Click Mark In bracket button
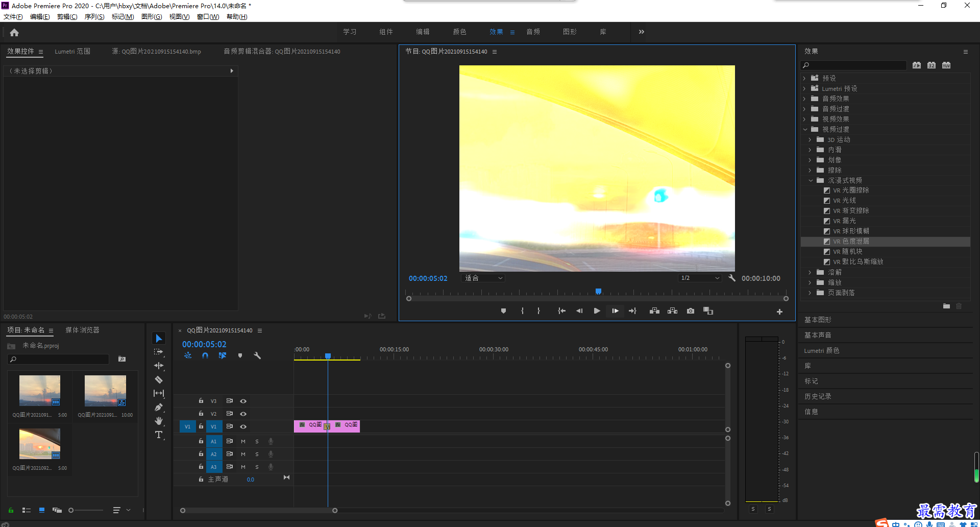 tap(522, 311)
